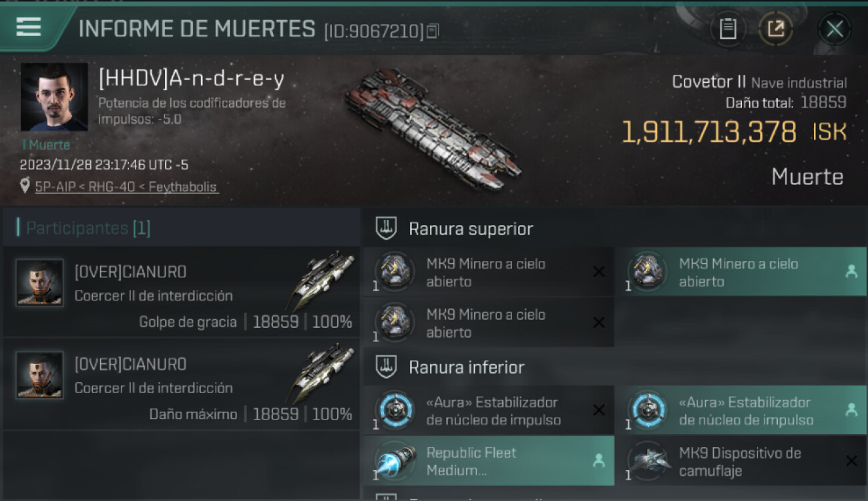Open the hamburger menu at top left

pos(29,27)
